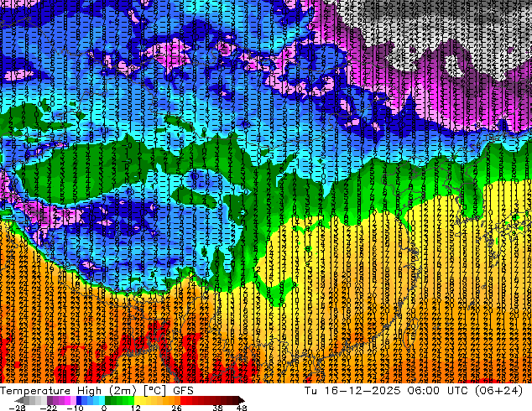Click the darkest blue legend swatch
The width and height of the screenshot is (532, 411).
coord(80,401)
